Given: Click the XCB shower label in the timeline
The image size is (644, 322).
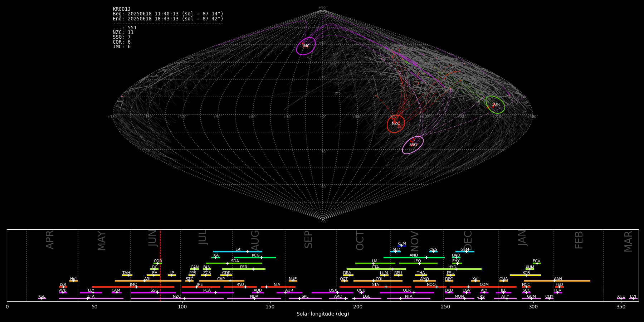Looking at the screenshot, I should 526,273.
